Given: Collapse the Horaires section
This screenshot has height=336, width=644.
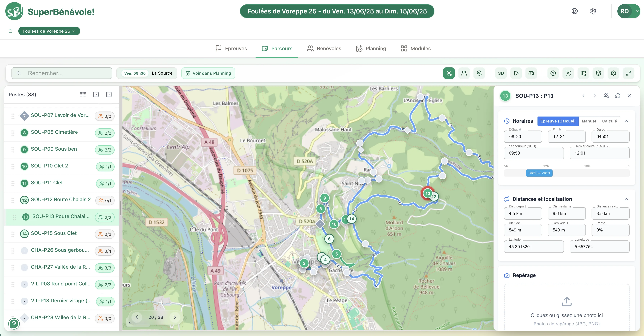Looking at the screenshot, I should click(x=626, y=121).
